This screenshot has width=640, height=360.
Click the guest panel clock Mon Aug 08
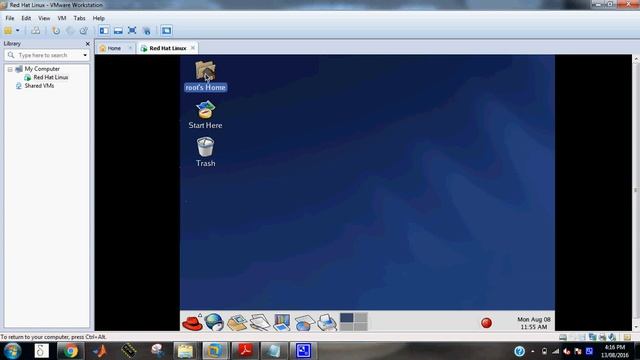click(x=533, y=323)
